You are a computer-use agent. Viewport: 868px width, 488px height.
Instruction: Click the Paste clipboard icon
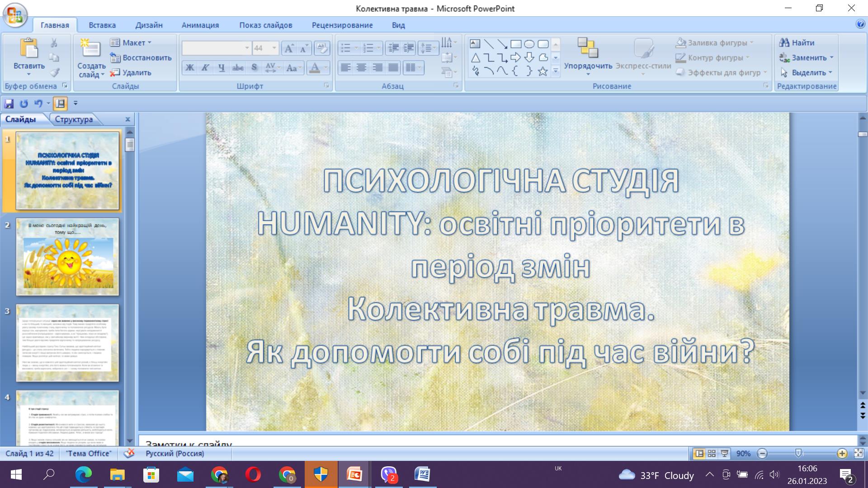click(x=29, y=48)
